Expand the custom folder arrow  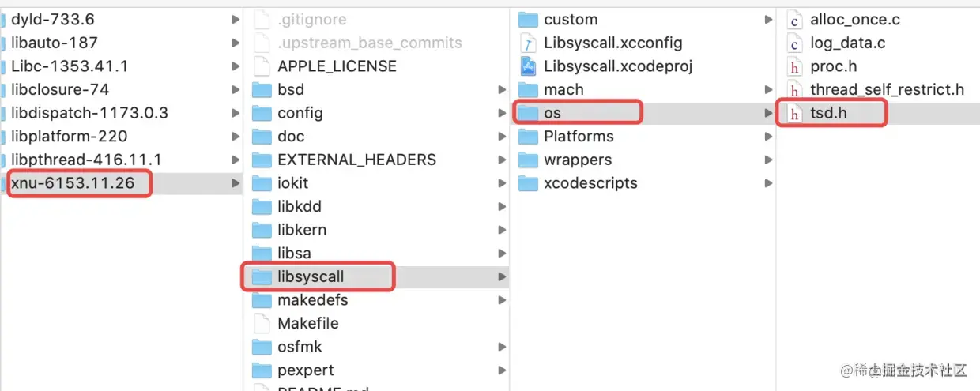click(x=768, y=20)
